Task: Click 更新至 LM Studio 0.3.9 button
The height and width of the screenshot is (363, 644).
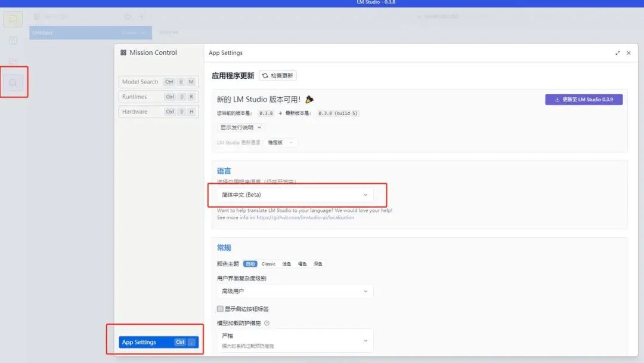Action: point(584,100)
